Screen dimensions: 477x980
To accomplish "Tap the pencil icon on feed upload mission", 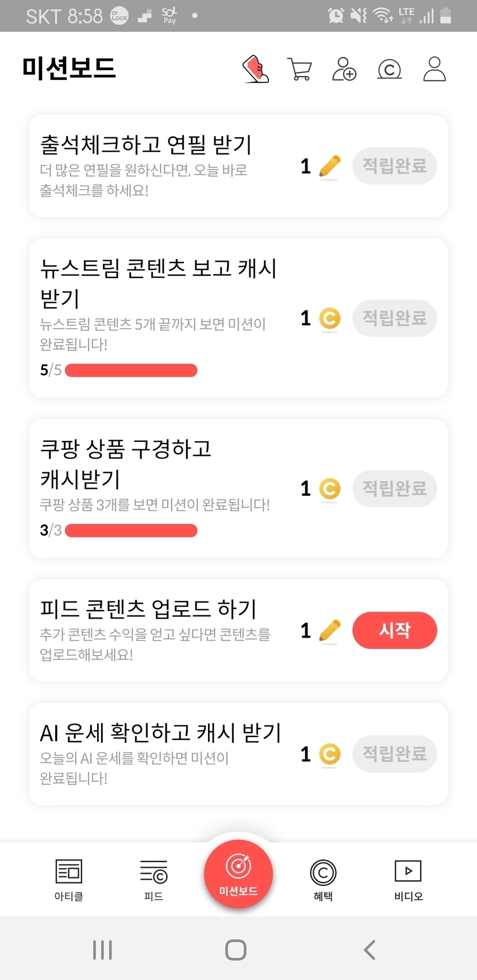I will 329,631.
